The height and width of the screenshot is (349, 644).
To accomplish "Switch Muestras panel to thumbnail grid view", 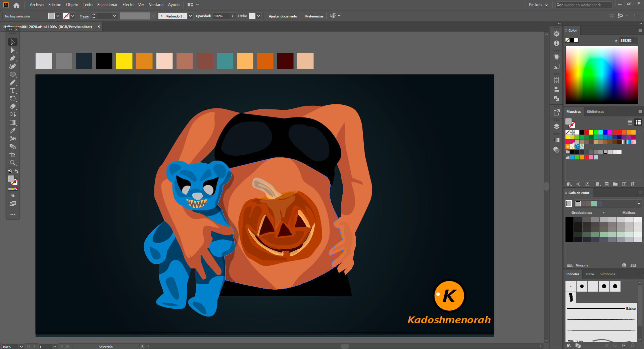I will pyautogui.click(x=638, y=122).
